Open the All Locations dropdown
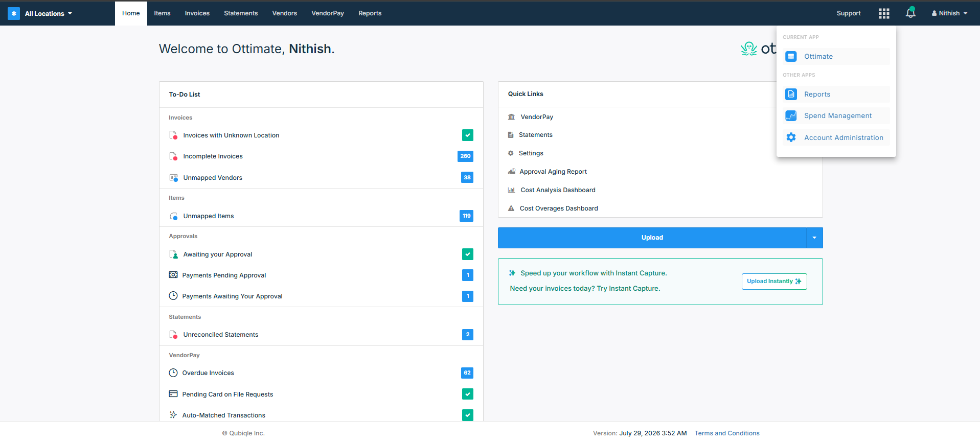This screenshot has width=980, height=443. click(49, 13)
